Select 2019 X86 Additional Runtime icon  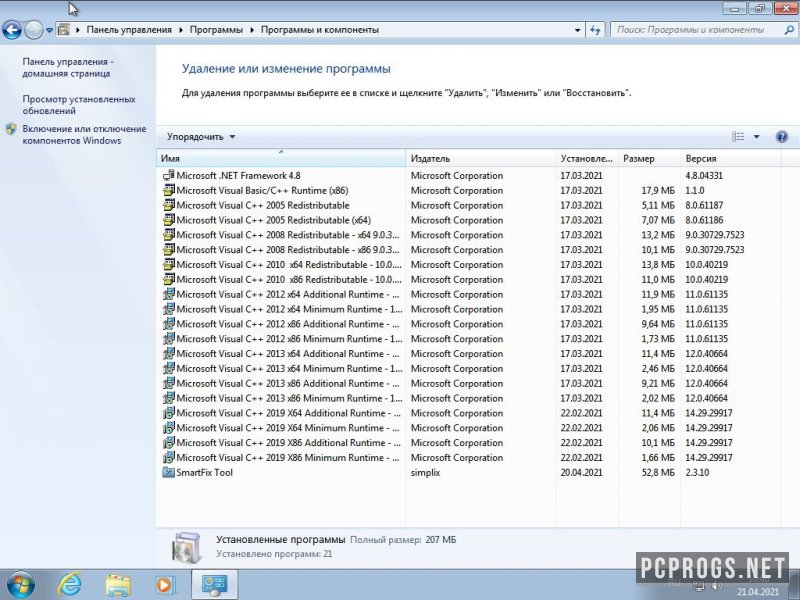point(168,442)
